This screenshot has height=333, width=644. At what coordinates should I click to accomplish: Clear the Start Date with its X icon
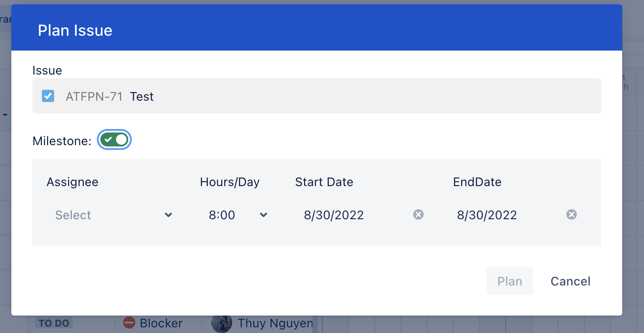pyautogui.click(x=418, y=214)
